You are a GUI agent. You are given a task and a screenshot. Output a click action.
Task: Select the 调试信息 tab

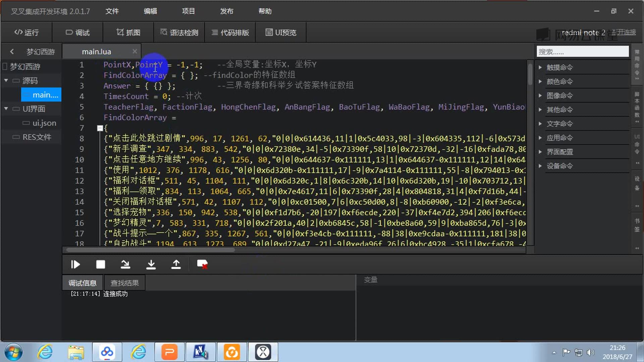(83, 283)
